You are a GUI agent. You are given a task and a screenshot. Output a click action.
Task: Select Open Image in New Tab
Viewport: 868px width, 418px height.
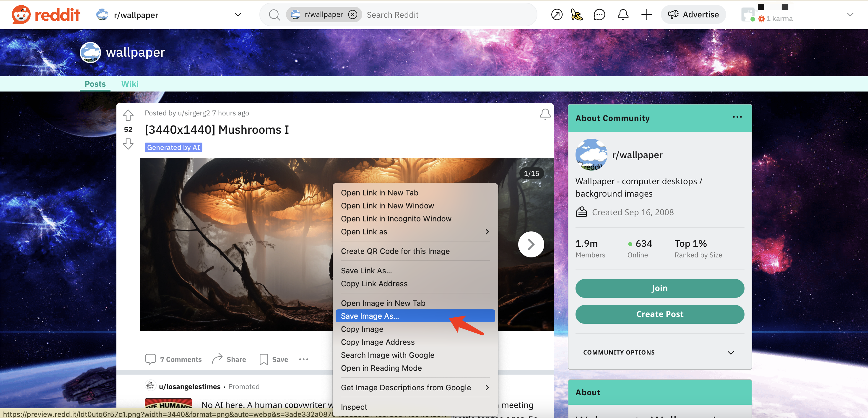pyautogui.click(x=383, y=303)
